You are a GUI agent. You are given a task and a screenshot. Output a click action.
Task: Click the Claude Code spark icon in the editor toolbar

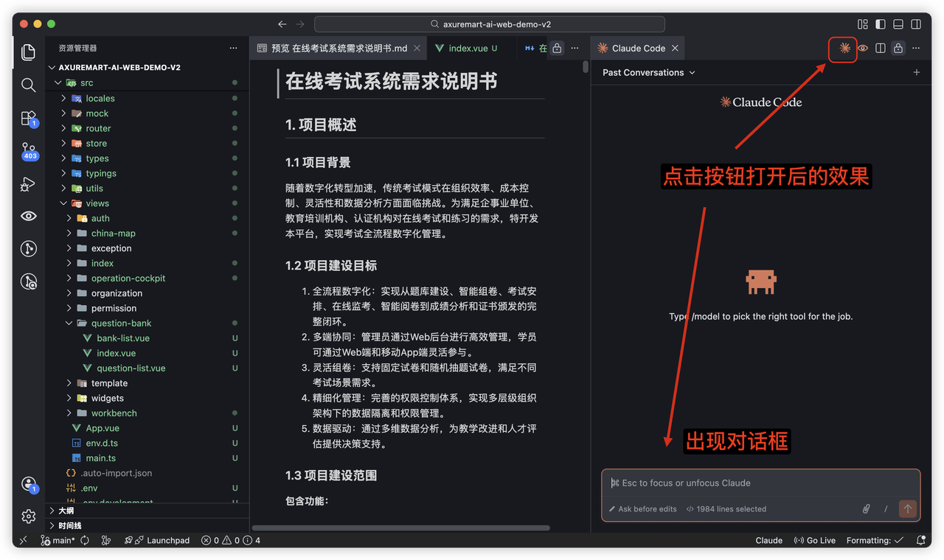844,49
